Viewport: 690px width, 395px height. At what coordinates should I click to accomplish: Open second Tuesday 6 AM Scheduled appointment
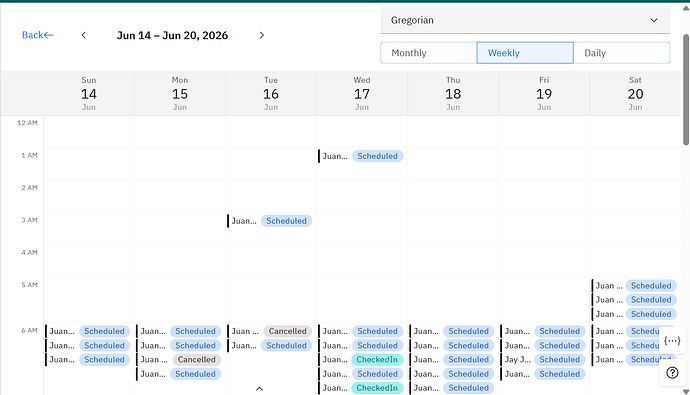tap(270, 346)
